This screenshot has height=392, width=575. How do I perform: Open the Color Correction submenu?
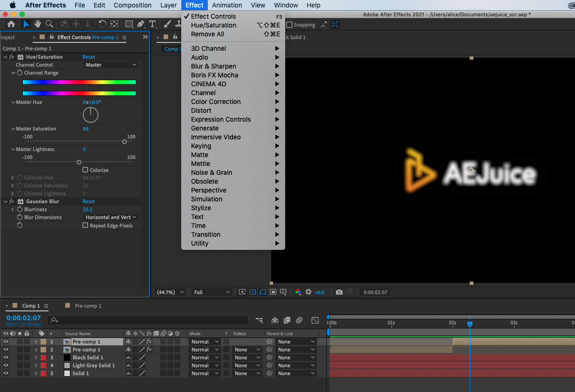[x=216, y=102]
